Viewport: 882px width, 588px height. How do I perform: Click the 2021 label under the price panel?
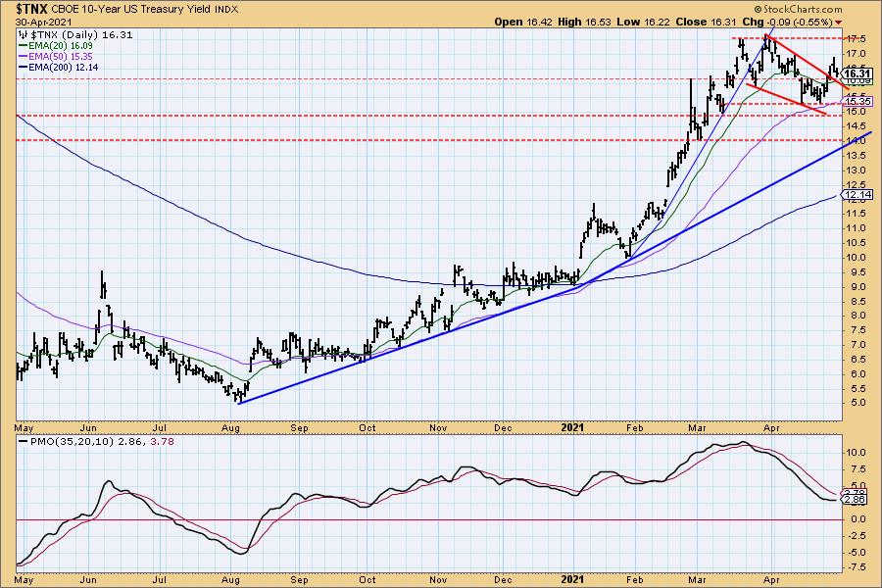tap(572, 428)
